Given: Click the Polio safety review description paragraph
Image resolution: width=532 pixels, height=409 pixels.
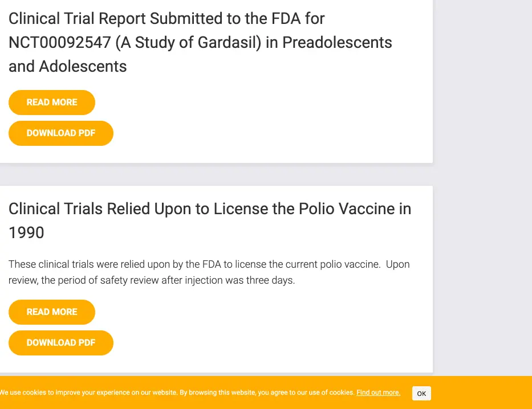Looking at the screenshot, I should click(209, 272).
